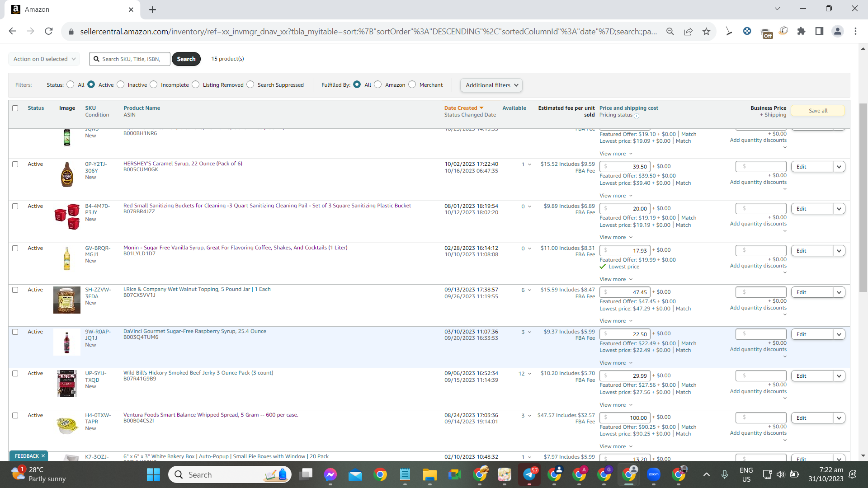Viewport: 868px width, 488px height.
Task: Add quantity discounts for Monin Vanilla Syrup
Action: click(x=758, y=266)
